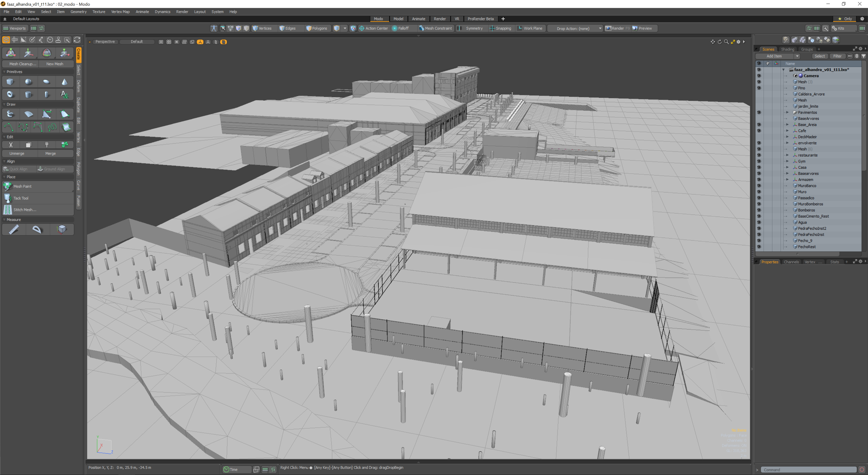Open the Geometry menu
The image size is (868, 475).
78,12
